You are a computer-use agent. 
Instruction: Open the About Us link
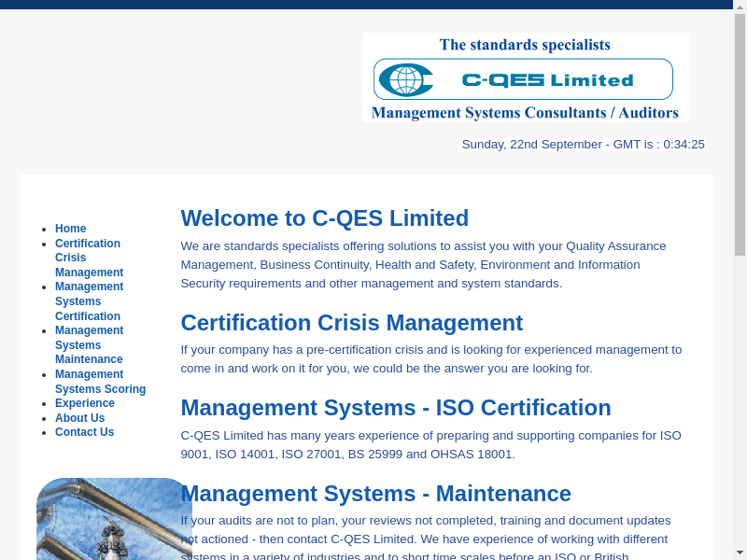[79, 418]
